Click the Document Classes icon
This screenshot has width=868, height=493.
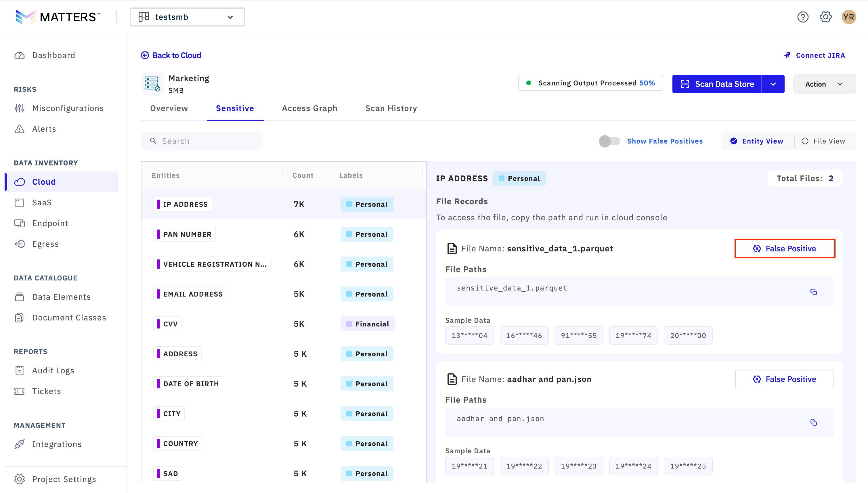click(x=20, y=317)
